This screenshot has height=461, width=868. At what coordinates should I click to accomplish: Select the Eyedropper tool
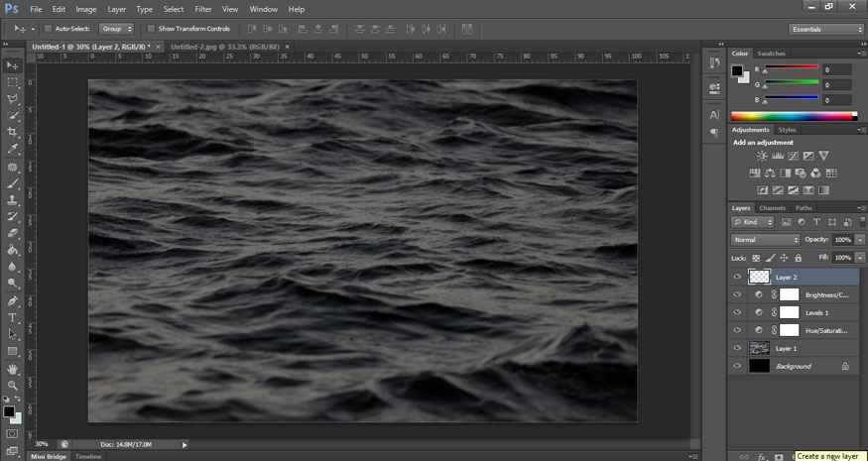(12, 149)
